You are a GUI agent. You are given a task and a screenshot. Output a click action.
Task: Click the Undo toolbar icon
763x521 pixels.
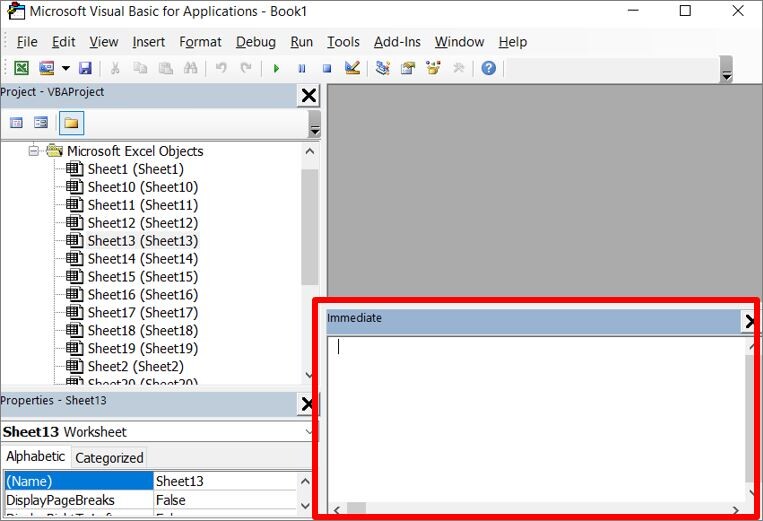[221, 68]
